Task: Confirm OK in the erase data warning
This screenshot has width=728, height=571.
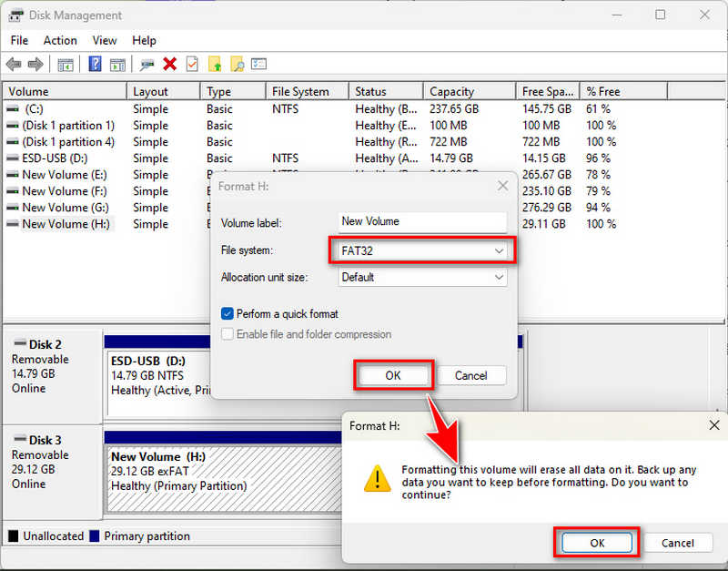Action: click(597, 543)
